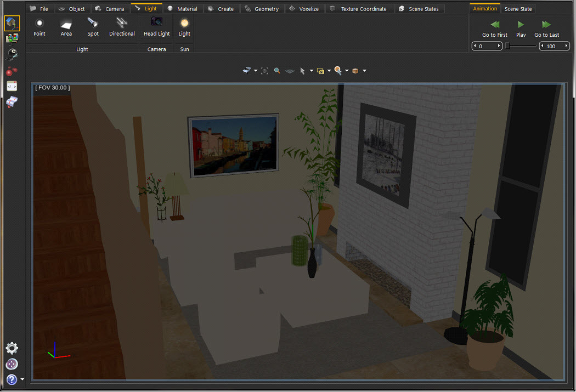Open the scene states comparison sidebar icon
Image resolution: width=576 pixels, height=392 pixels.
click(12, 38)
